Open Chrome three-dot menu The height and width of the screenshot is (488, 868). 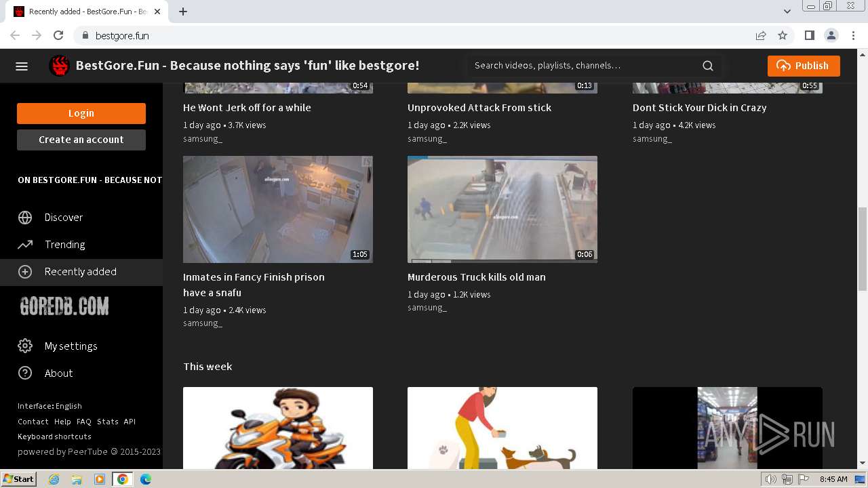coord(853,35)
